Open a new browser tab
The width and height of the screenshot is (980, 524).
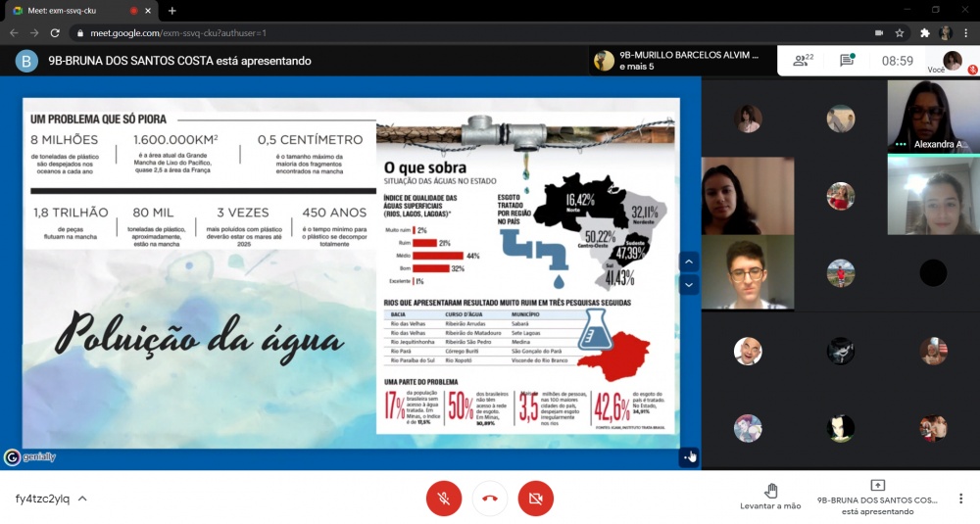click(x=171, y=11)
